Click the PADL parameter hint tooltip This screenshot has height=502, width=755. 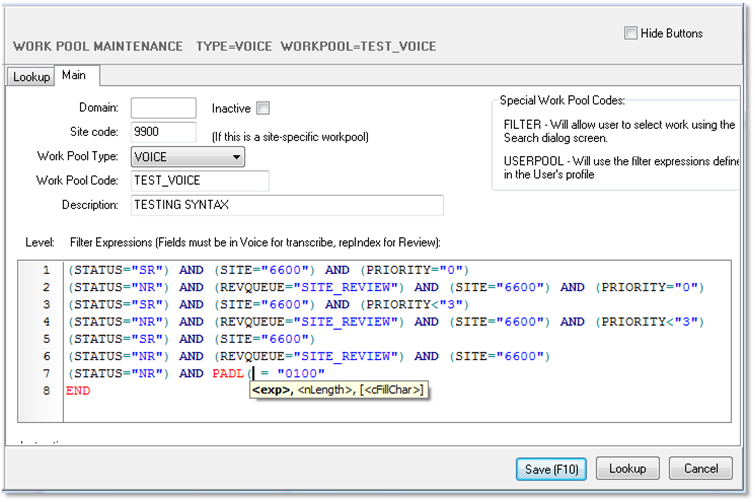338,390
